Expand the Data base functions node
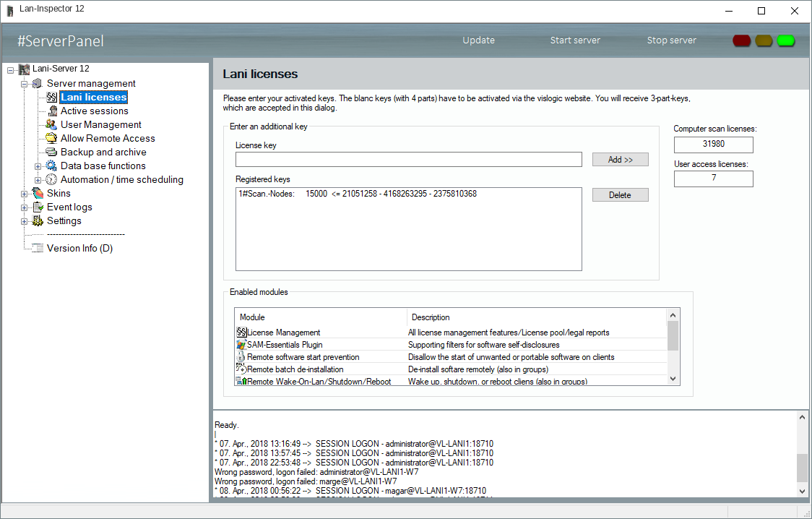This screenshot has height=519, width=812. point(38,166)
